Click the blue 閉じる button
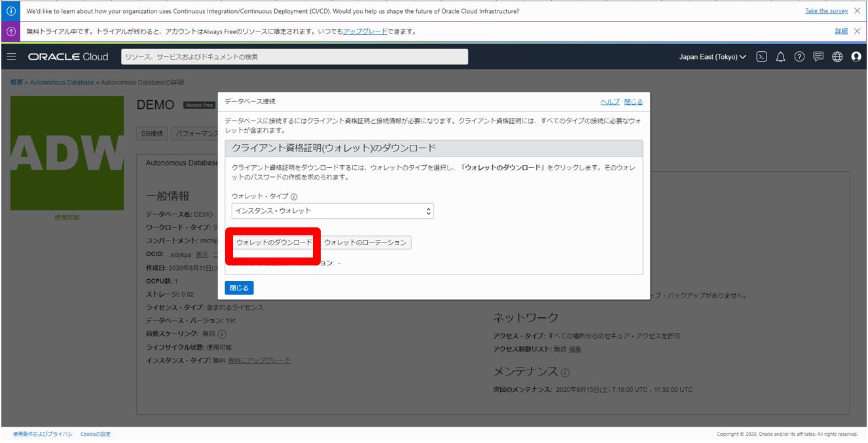 239,288
